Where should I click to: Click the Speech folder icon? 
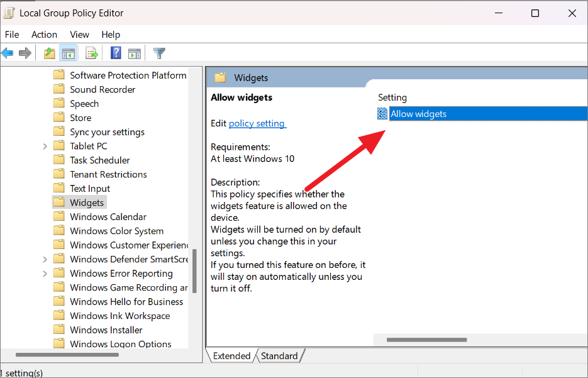pos(59,104)
